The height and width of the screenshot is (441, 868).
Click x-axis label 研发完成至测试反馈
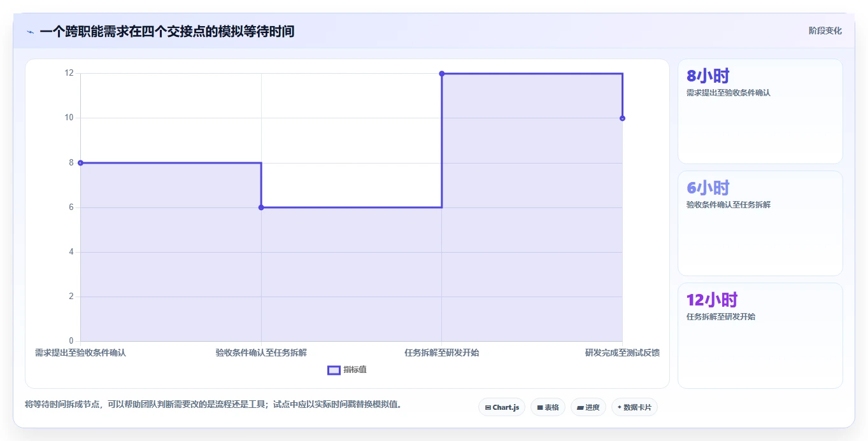tap(622, 353)
